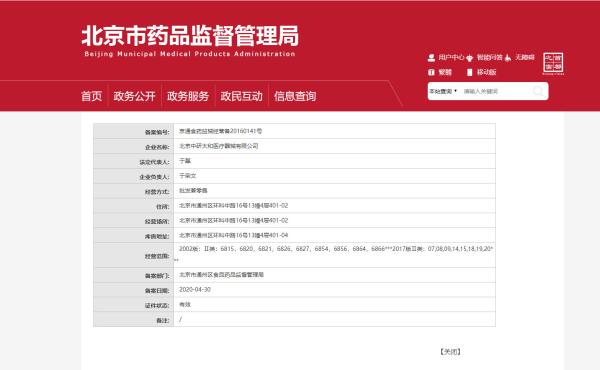Click the 北京市药品监督管理局 site title
The width and height of the screenshot is (600, 370).
click(190, 36)
